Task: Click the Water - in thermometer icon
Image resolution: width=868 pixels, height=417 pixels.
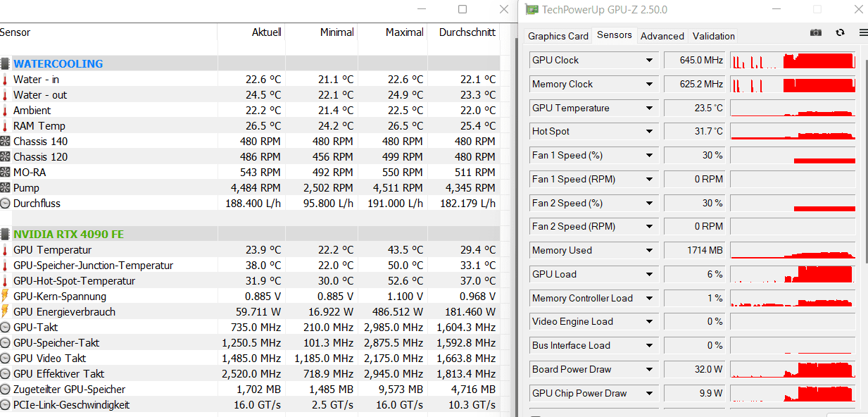Action: point(5,80)
